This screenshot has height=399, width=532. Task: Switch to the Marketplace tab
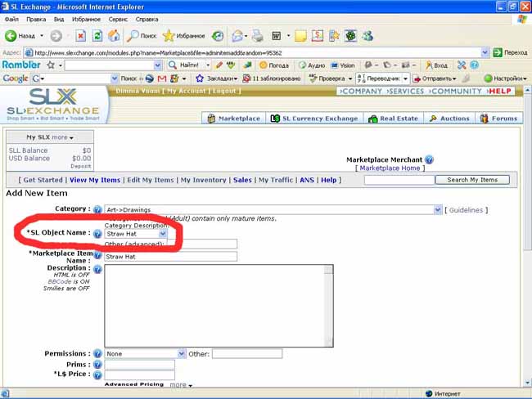coord(233,119)
